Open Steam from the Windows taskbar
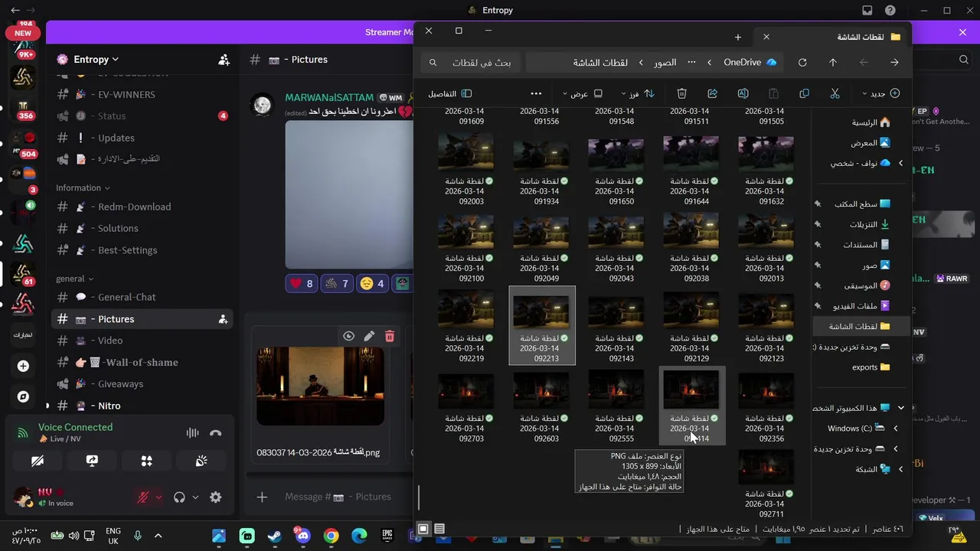The image size is (980, 551). coord(274,536)
